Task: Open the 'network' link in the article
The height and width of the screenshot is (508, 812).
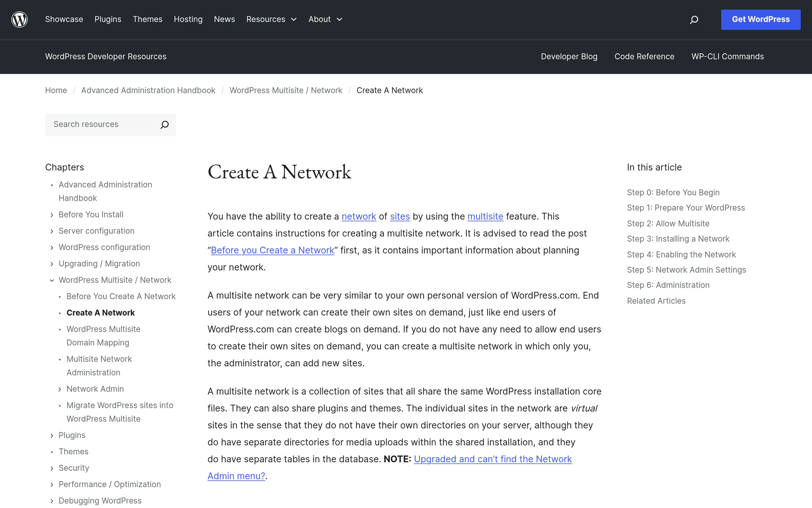Action: [x=359, y=216]
